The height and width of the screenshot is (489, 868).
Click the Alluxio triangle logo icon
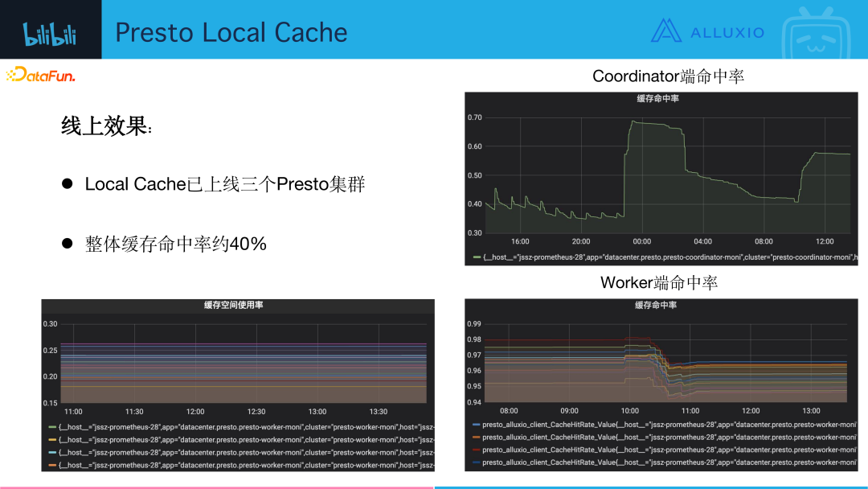(x=665, y=31)
